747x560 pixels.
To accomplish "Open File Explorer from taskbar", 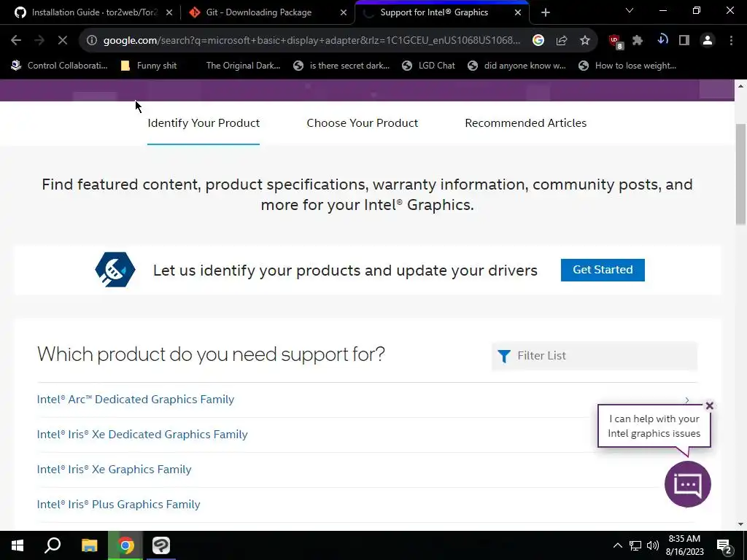I will (x=89, y=545).
